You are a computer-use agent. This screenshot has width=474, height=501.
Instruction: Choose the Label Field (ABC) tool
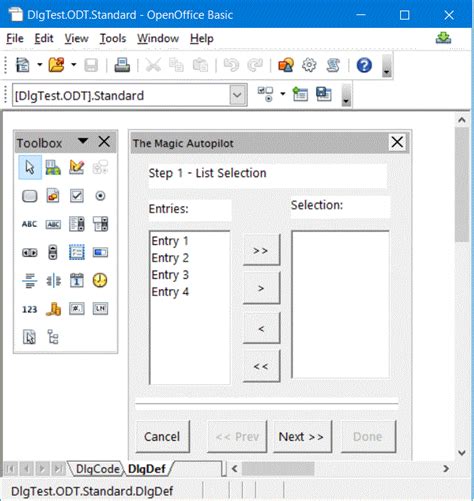click(x=29, y=224)
